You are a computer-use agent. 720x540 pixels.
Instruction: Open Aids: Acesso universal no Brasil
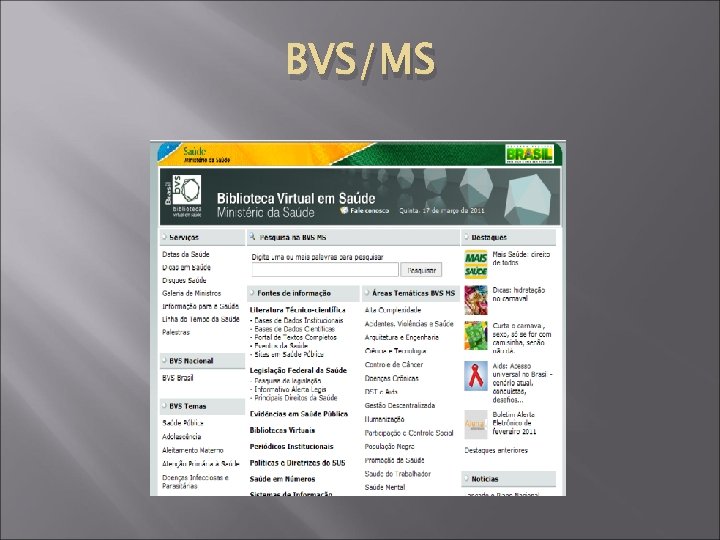click(522, 383)
